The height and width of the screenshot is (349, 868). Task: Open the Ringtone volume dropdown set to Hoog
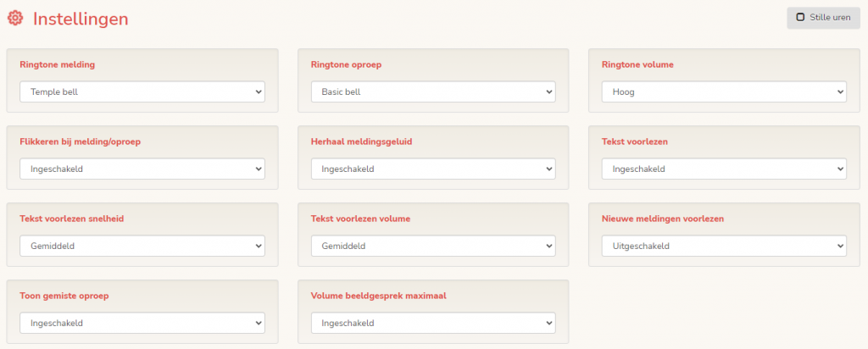point(724,91)
